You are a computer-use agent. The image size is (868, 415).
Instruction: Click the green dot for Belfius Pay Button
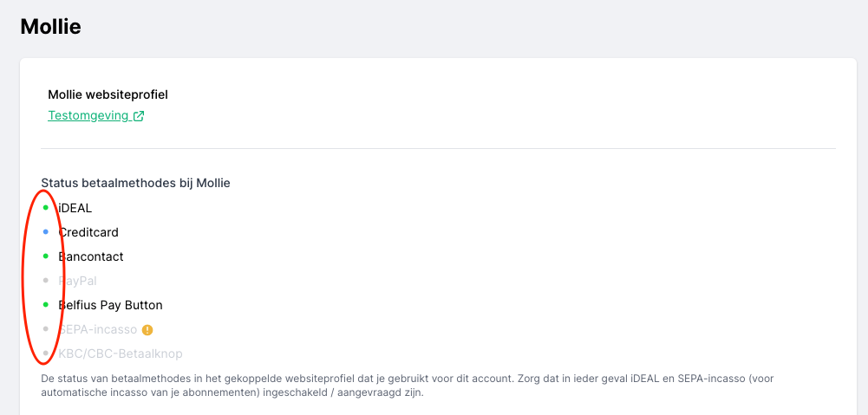[46, 305]
